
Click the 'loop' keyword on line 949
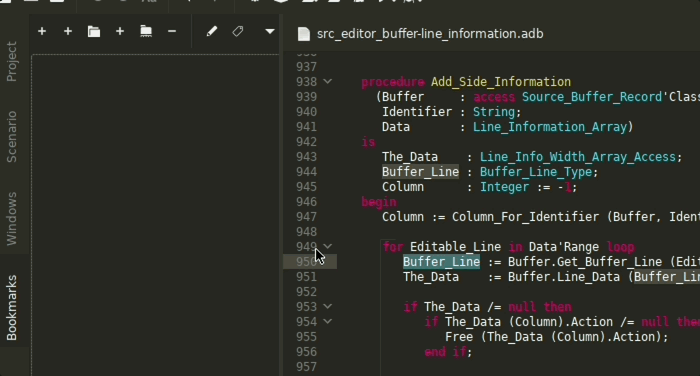click(620, 247)
